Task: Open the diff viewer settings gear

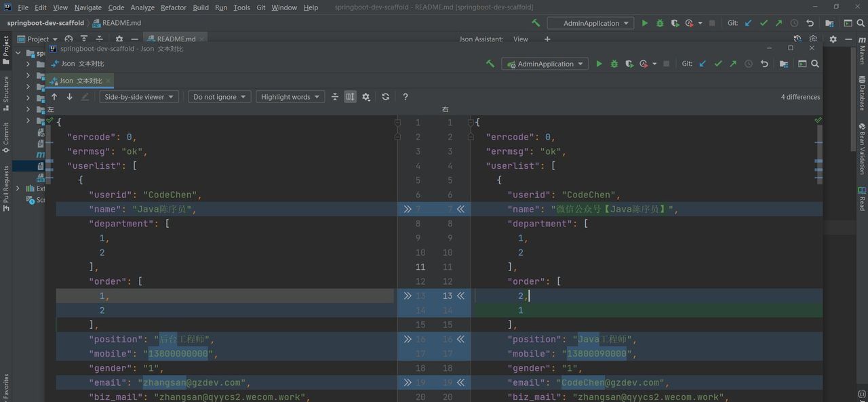Action: pyautogui.click(x=366, y=97)
